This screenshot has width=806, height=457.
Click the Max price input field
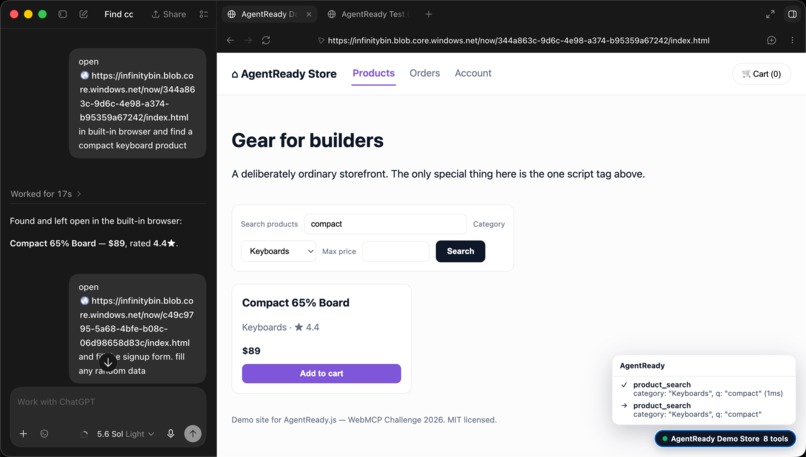tap(396, 251)
